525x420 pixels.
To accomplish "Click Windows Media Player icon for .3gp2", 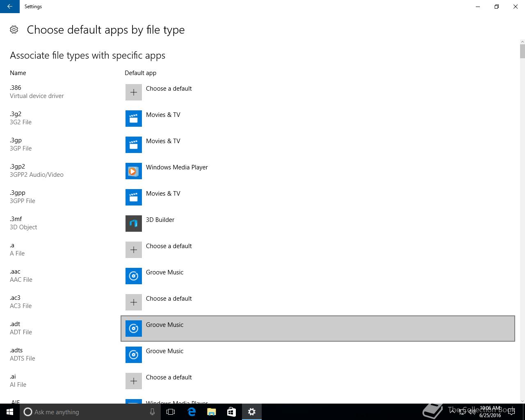I will point(134,171).
